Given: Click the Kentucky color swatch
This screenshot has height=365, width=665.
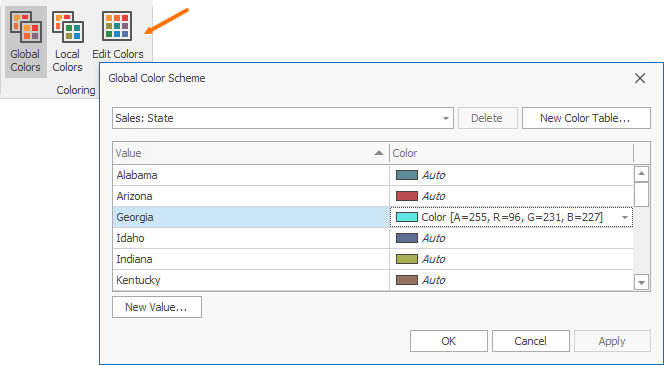Looking at the screenshot, I should (407, 280).
